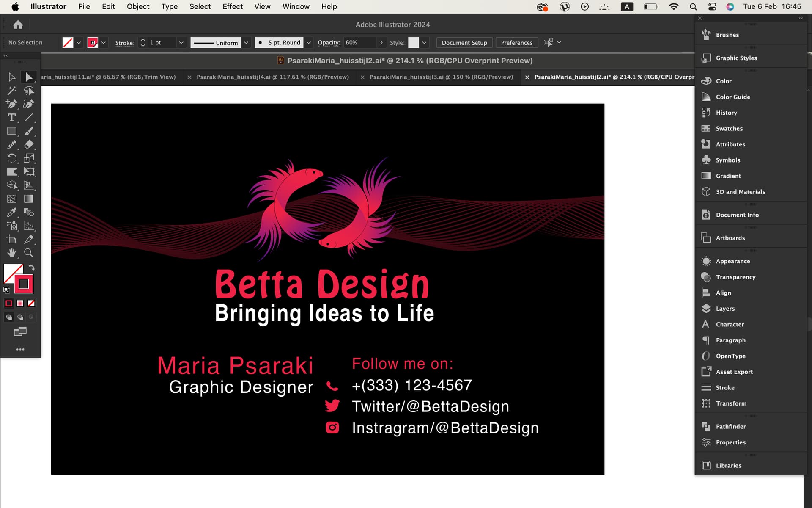Swap fill and stroke colors

pyautogui.click(x=32, y=268)
